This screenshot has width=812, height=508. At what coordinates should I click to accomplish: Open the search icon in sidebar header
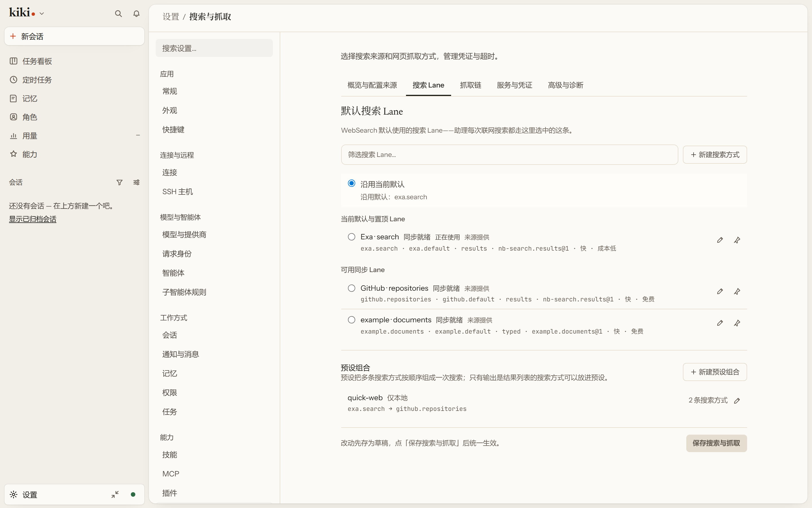pyautogui.click(x=118, y=14)
